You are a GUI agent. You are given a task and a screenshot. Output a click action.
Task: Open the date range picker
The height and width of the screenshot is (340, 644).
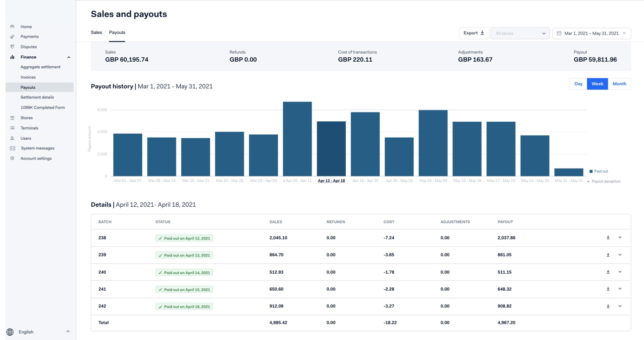coord(591,33)
